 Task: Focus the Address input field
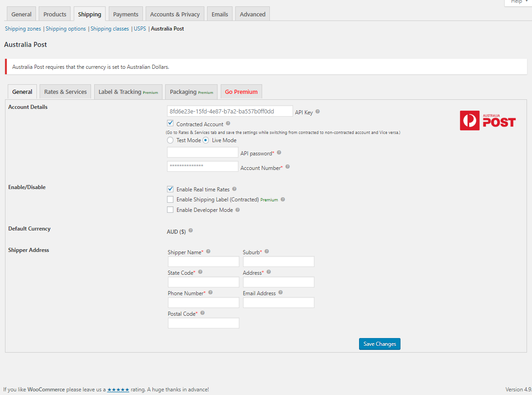click(x=279, y=282)
